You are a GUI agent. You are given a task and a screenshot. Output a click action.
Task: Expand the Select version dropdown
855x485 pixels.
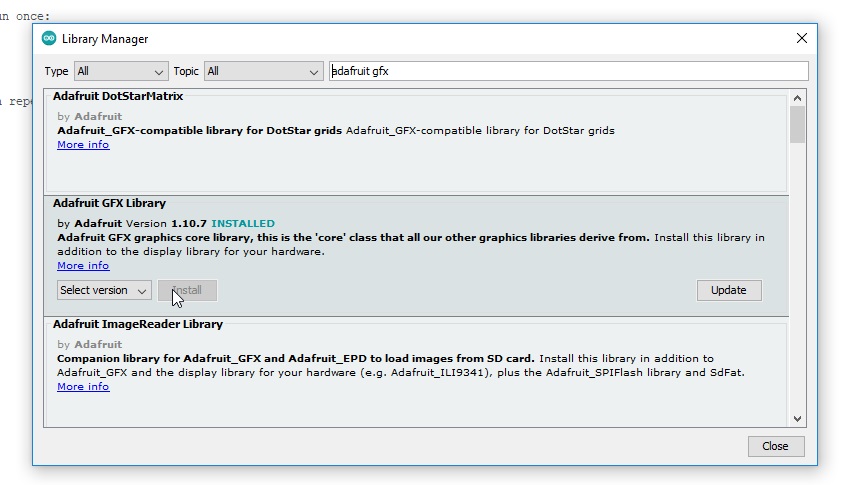104,290
